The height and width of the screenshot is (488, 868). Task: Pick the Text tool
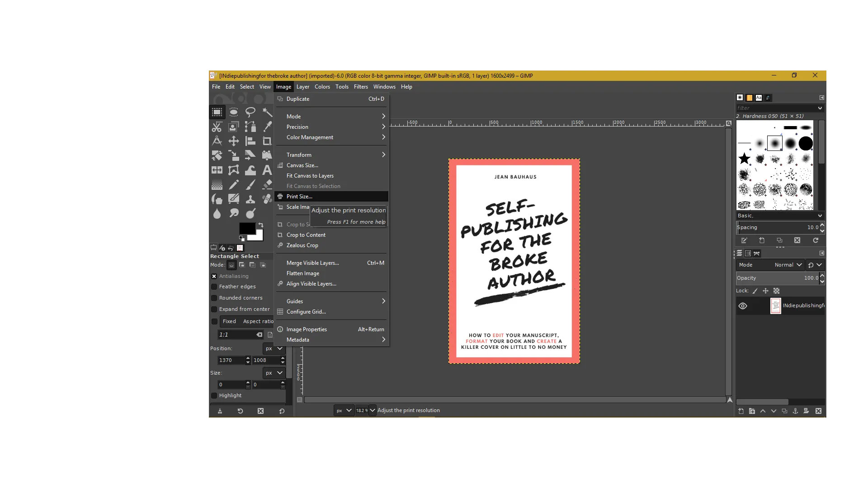tap(267, 170)
